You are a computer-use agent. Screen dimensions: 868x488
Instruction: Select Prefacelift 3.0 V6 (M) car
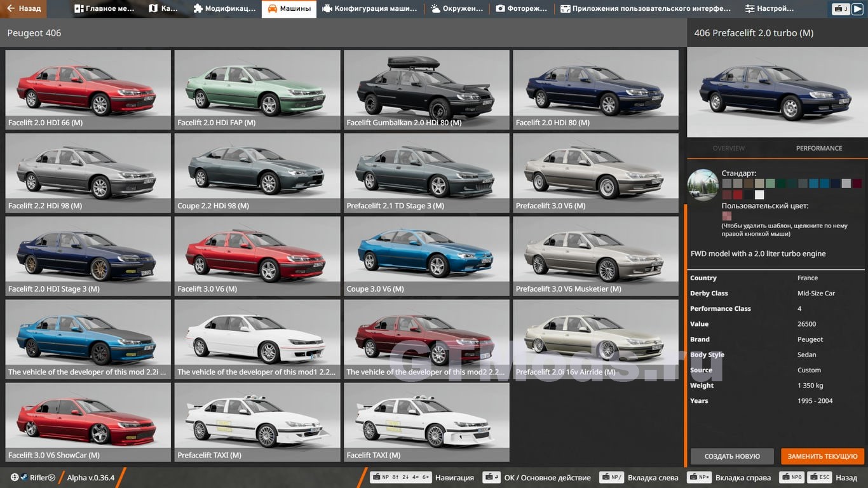(596, 173)
